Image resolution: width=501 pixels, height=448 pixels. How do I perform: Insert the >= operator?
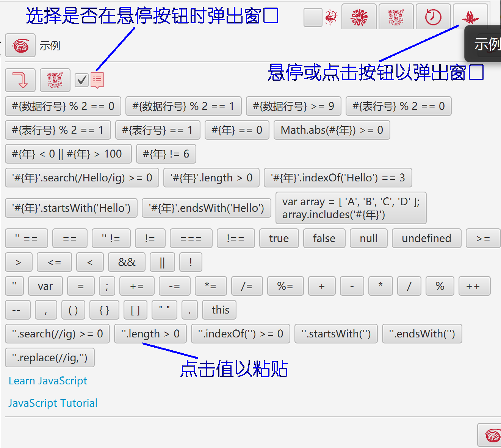[x=483, y=238]
